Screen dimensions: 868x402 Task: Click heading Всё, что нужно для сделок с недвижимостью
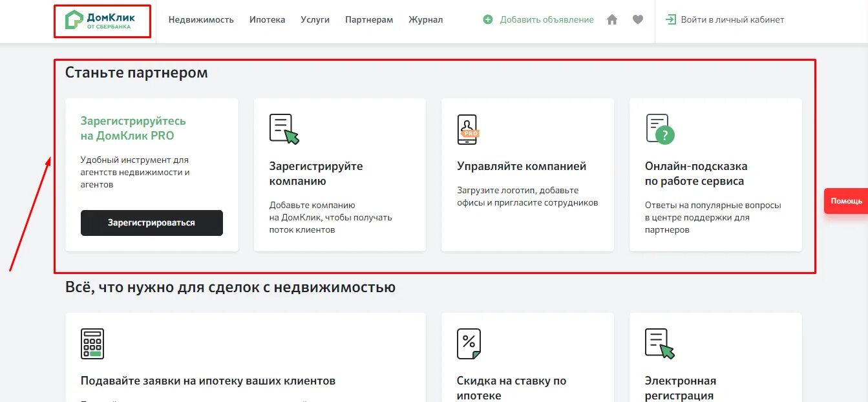click(230, 286)
